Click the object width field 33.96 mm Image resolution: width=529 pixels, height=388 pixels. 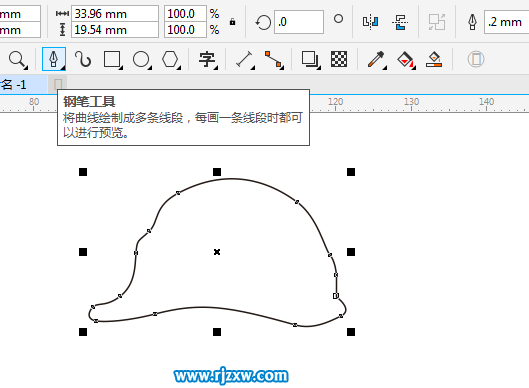pyautogui.click(x=115, y=14)
